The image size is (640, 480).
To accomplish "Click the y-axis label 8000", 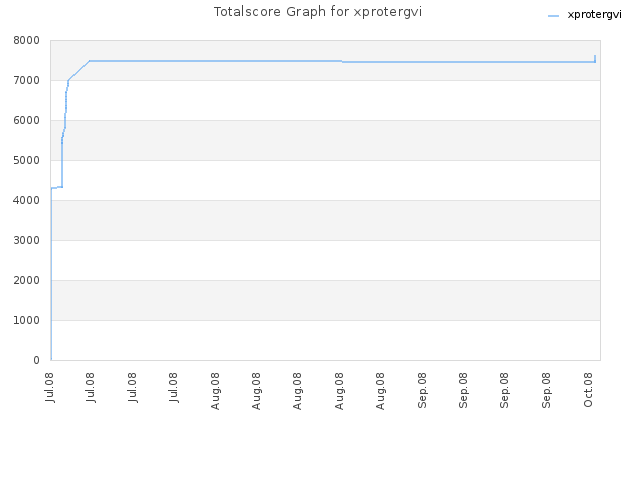I will click(x=27, y=40).
